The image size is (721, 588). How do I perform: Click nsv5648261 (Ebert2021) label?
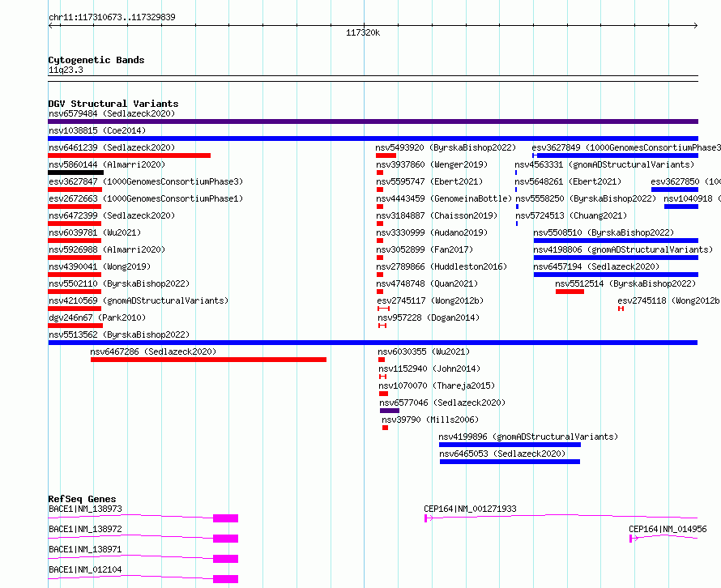point(568,181)
